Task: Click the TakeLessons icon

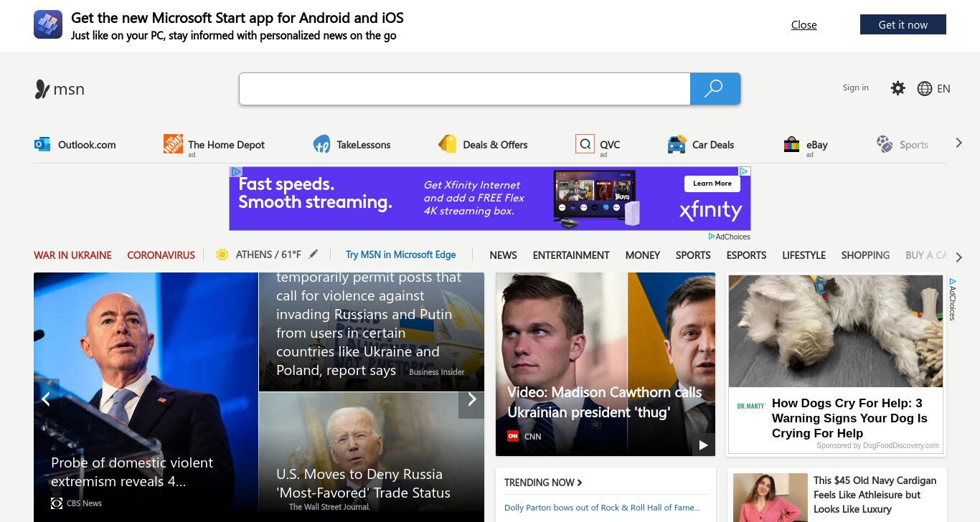Action: [x=321, y=144]
